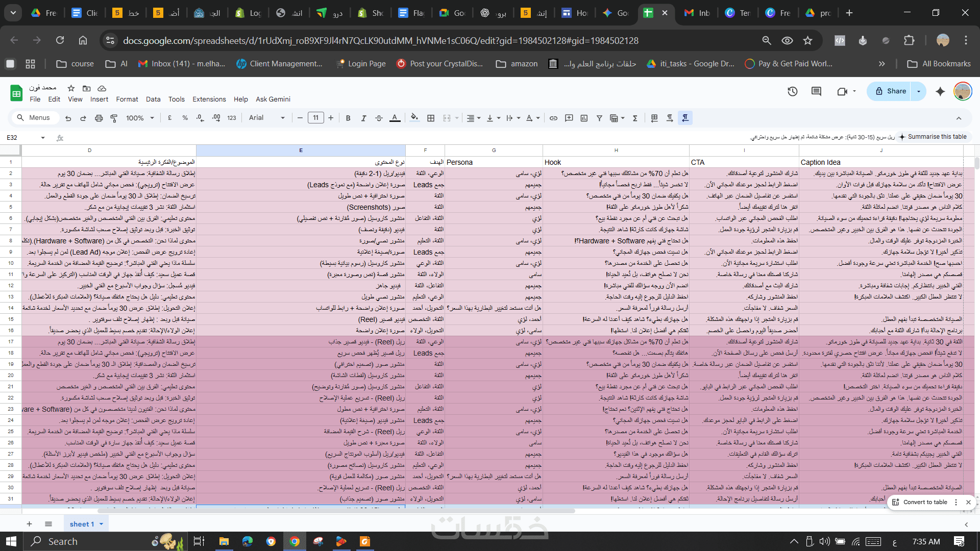Viewport: 980px width, 551px height.
Task: Click the paint format icon
Action: (x=114, y=118)
